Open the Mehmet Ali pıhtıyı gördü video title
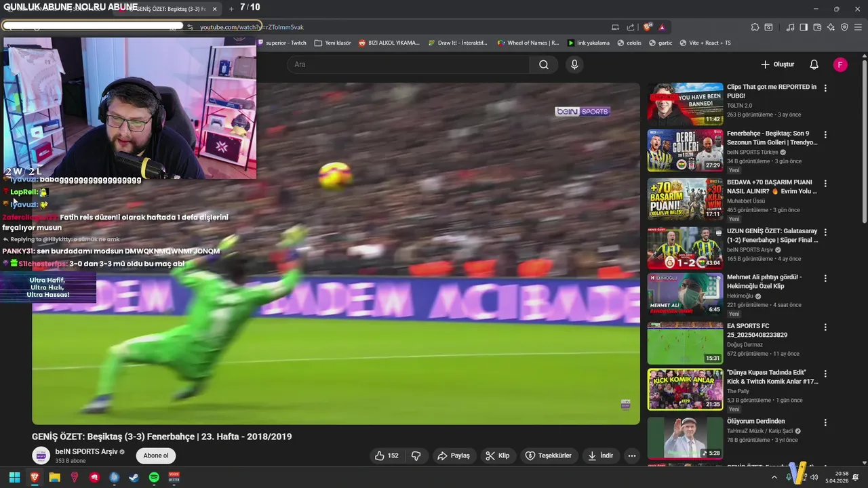 [764, 281]
